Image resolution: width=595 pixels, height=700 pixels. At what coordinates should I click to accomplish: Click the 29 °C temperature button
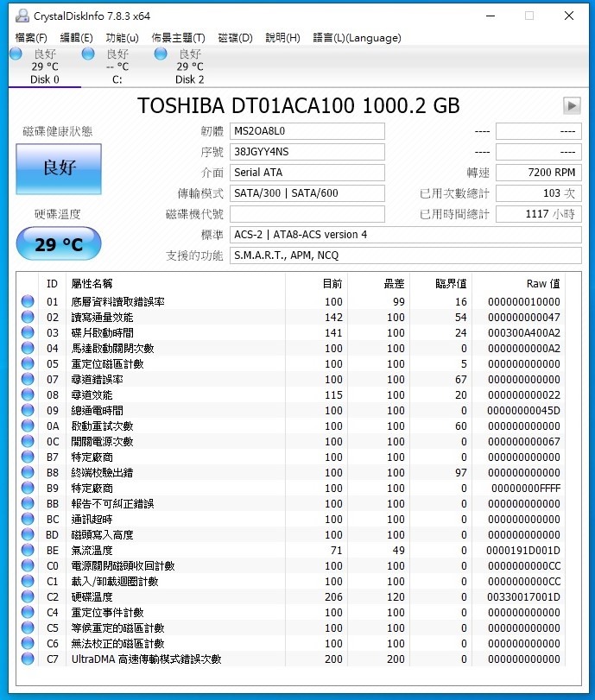pyautogui.click(x=59, y=243)
